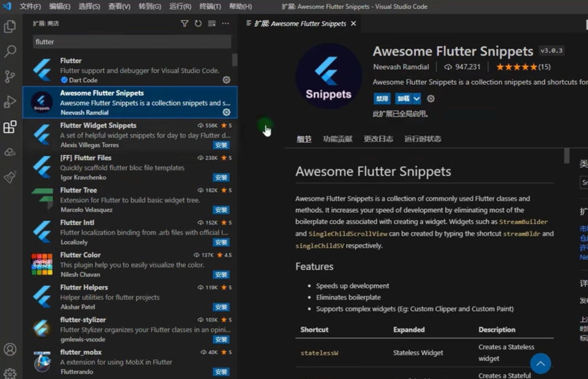
Task: Open the 终端(T) menu
Action: [210, 7]
